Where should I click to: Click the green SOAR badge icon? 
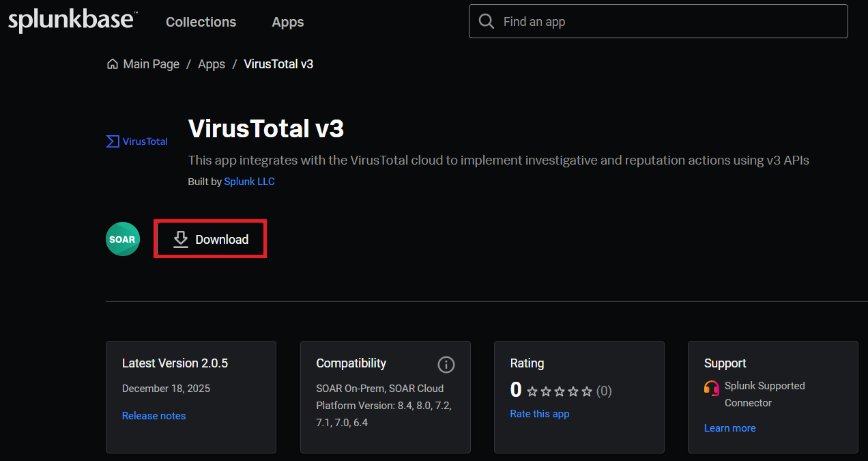tap(123, 240)
